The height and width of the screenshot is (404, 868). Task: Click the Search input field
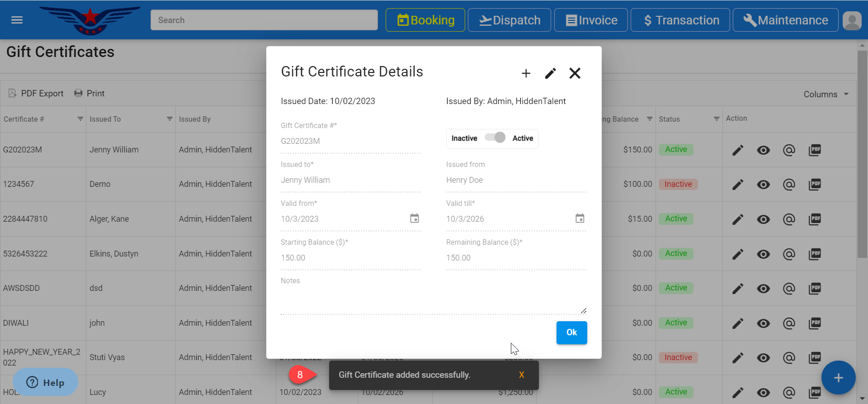coord(264,20)
